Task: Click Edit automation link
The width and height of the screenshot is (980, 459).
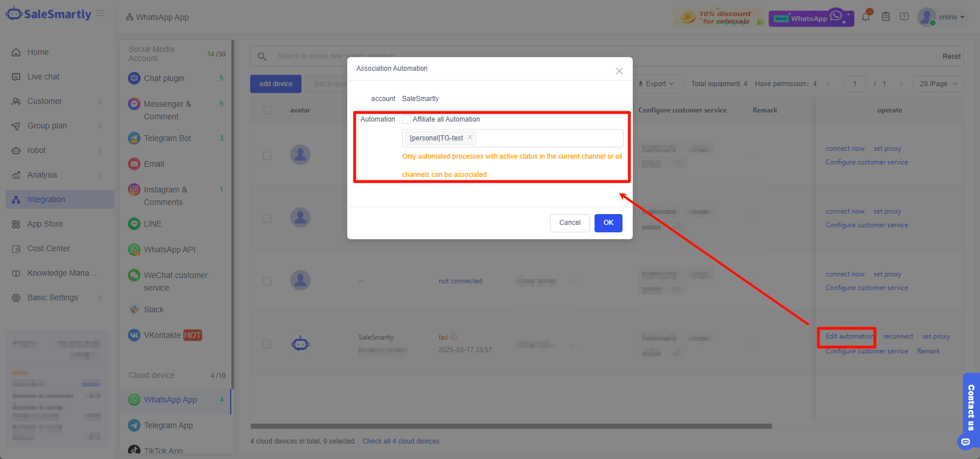Action: [x=849, y=336]
